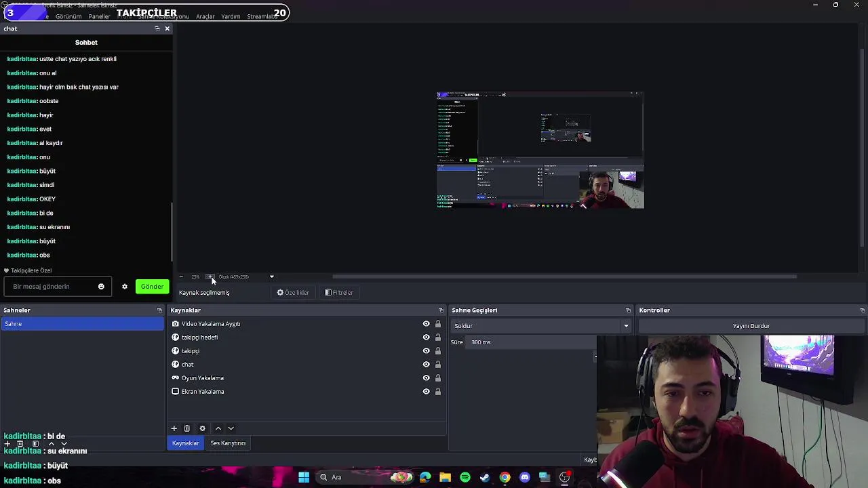The image size is (868, 488).
Task: Send chat message with Gönder button
Action: [x=152, y=287]
